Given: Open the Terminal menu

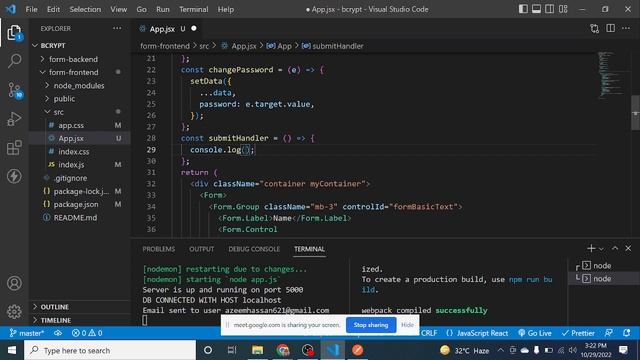Looking at the screenshot, I should [193, 9].
